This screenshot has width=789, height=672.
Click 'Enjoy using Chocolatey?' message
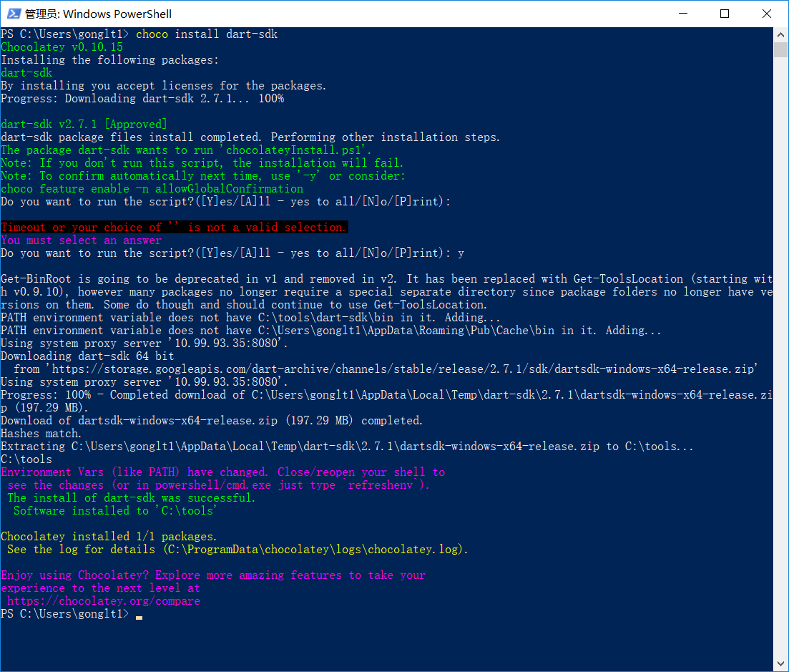[x=213, y=575]
